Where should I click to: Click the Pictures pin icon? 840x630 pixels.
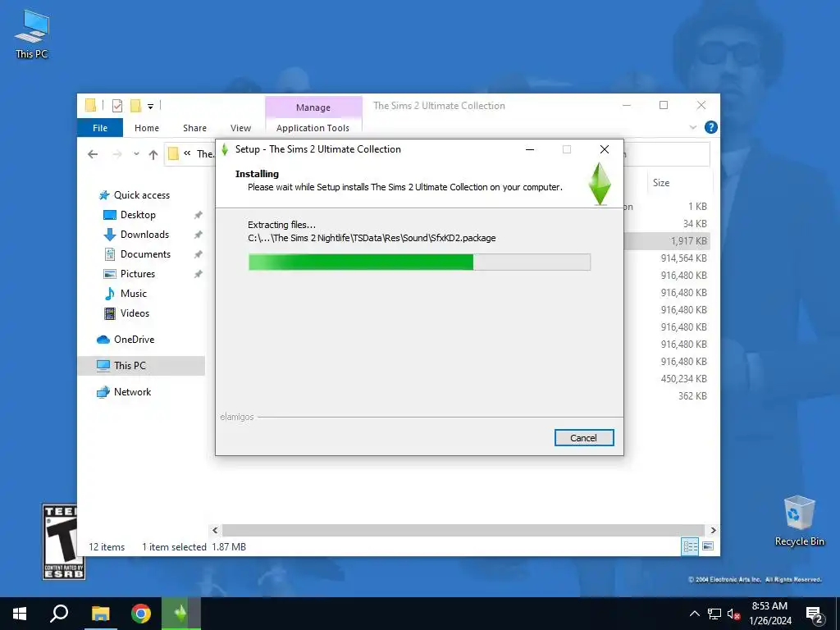pyautogui.click(x=199, y=274)
